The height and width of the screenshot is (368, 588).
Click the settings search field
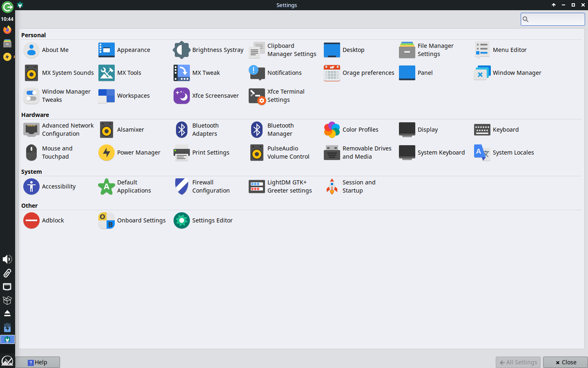(553, 19)
